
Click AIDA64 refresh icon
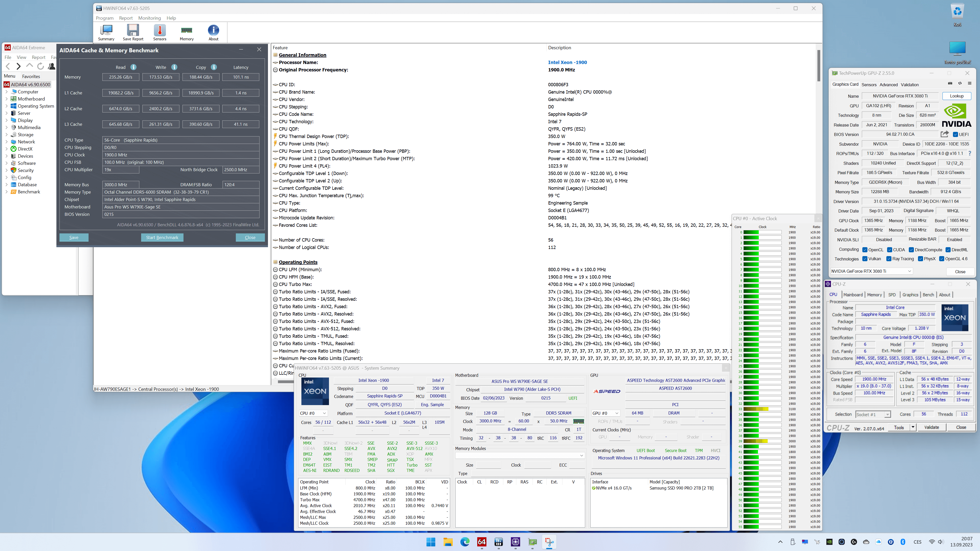[x=40, y=66]
